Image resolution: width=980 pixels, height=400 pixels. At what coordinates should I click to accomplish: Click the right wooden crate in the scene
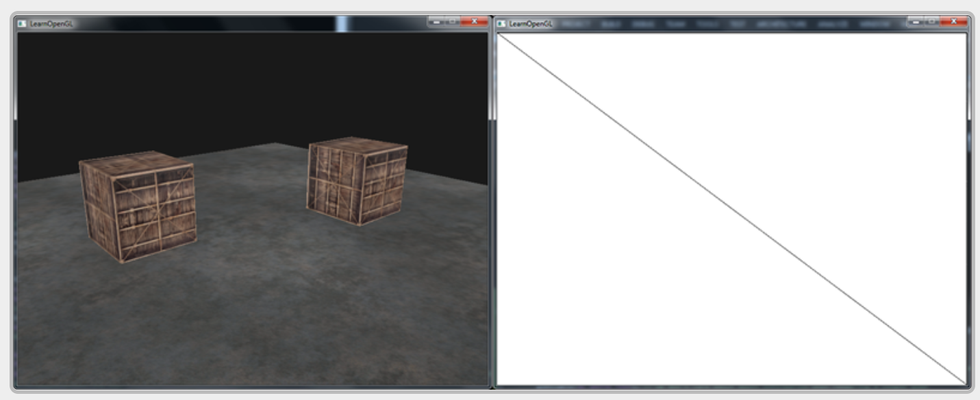pyautogui.click(x=357, y=181)
